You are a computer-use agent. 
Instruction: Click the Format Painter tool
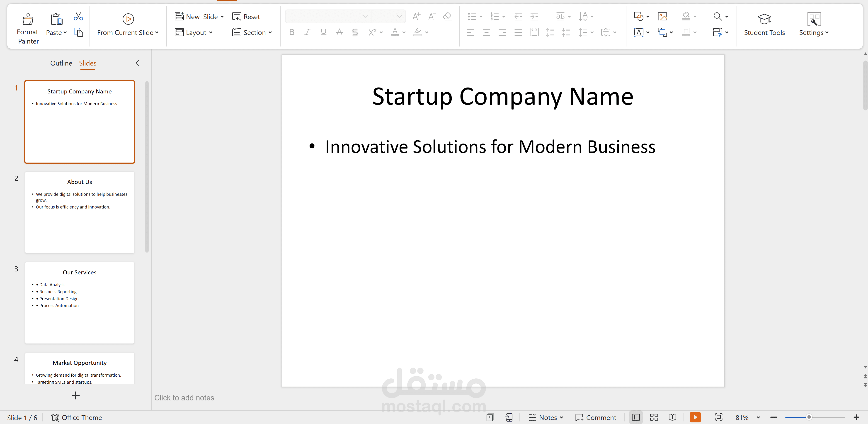coord(28,28)
